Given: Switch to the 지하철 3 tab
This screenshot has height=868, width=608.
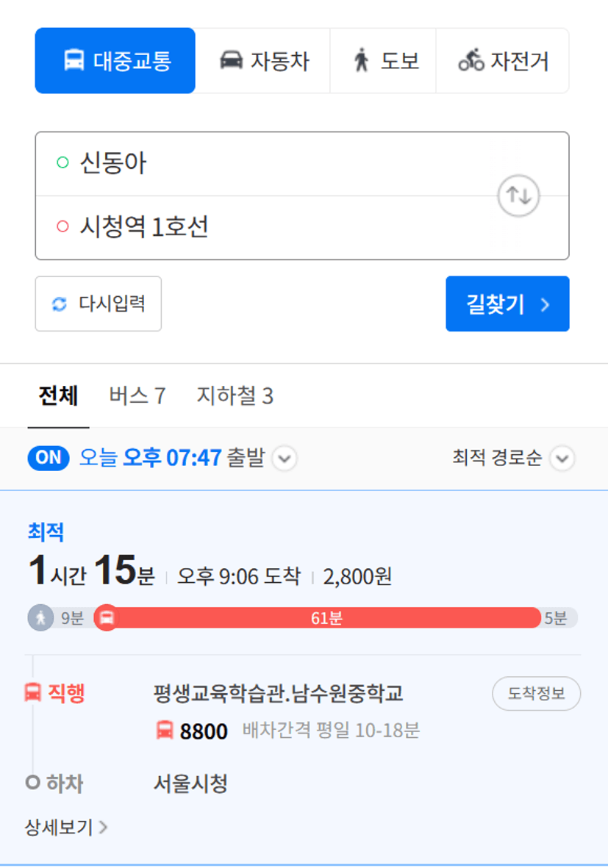Looking at the screenshot, I should 235,396.
